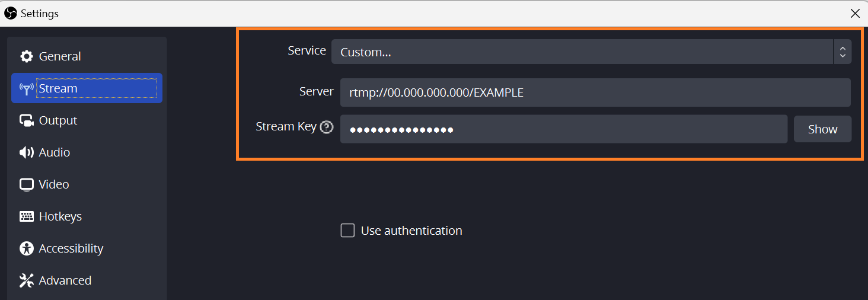Viewport: 868px width, 300px height.
Task: Click the Stream Key label text
Action: tap(286, 126)
